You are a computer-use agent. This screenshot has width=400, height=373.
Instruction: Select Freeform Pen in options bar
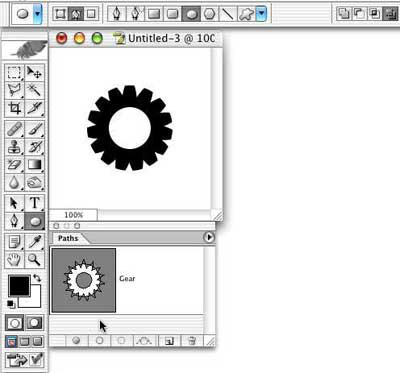click(135, 14)
